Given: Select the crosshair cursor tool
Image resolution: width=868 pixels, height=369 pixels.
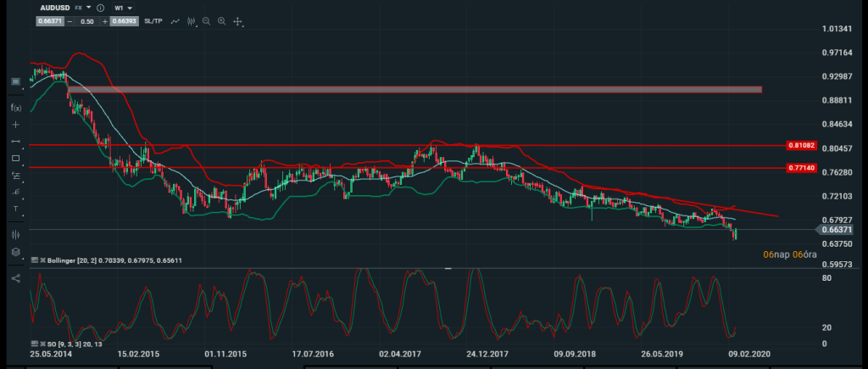Looking at the screenshot, I should (x=15, y=124).
